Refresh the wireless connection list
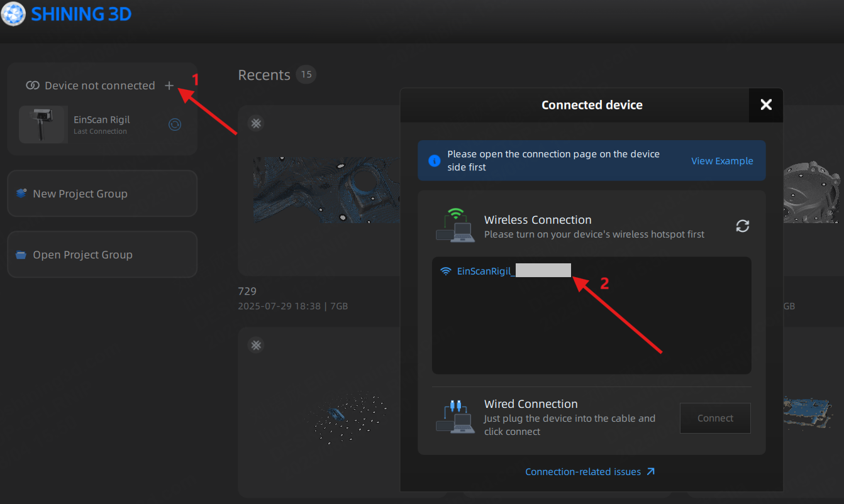 (x=743, y=226)
